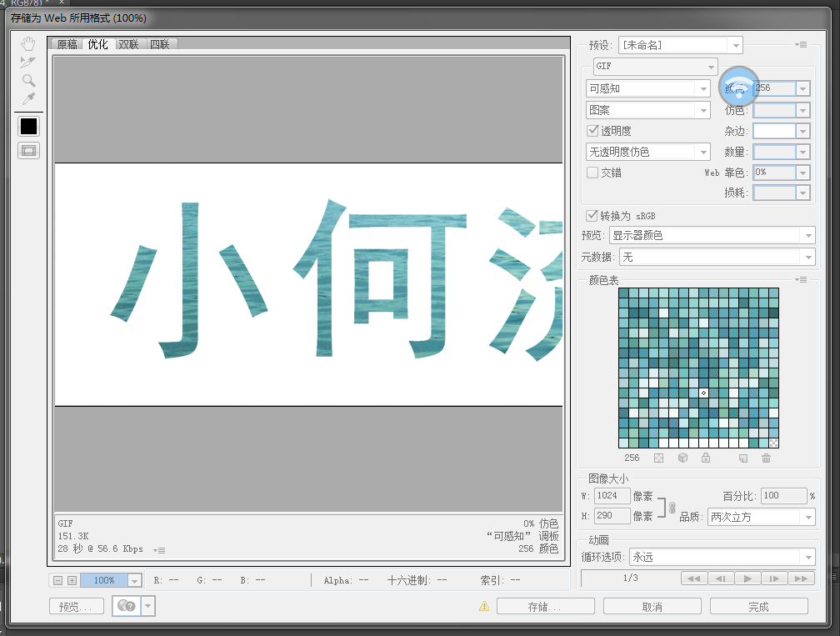
Task: Expand the 仿色 amount dropdown arrow
Action: (x=802, y=110)
